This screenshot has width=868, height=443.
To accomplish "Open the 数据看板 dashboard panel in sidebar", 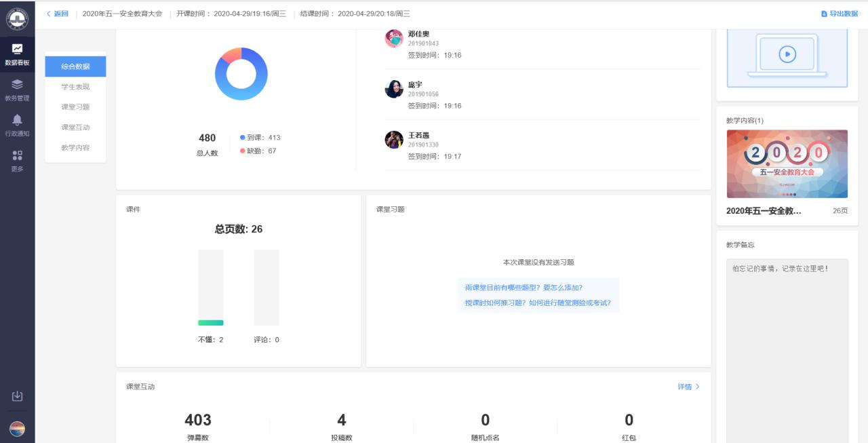I will click(17, 52).
